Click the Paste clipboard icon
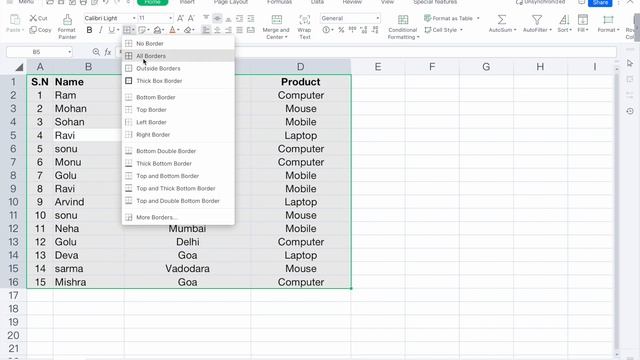Image resolution: width=640 pixels, height=360 pixels. (x=15, y=20)
